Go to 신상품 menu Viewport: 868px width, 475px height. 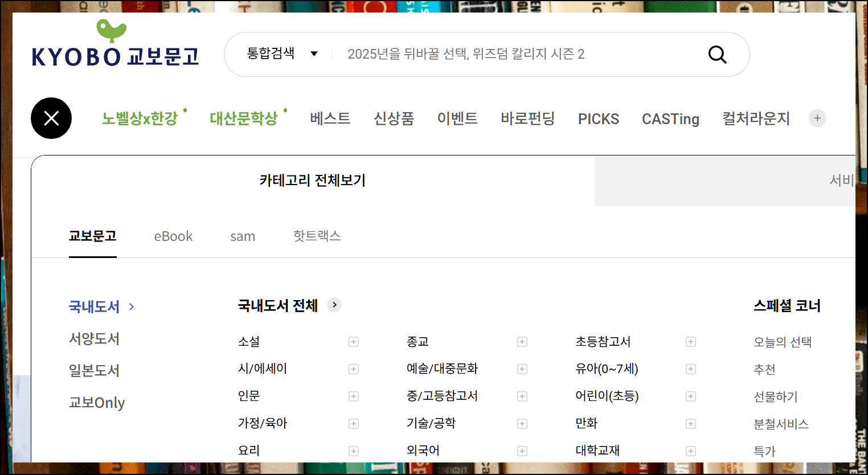(394, 118)
